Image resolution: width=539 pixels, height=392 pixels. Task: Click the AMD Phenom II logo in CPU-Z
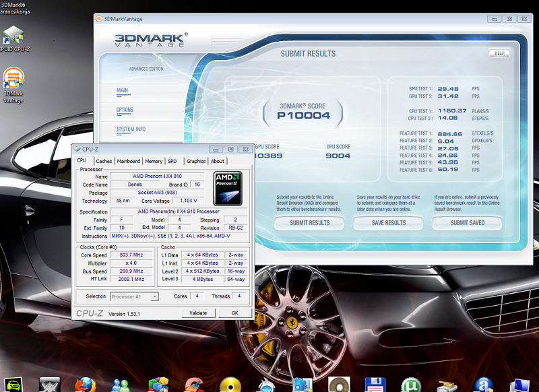click(x=228, y=189)
